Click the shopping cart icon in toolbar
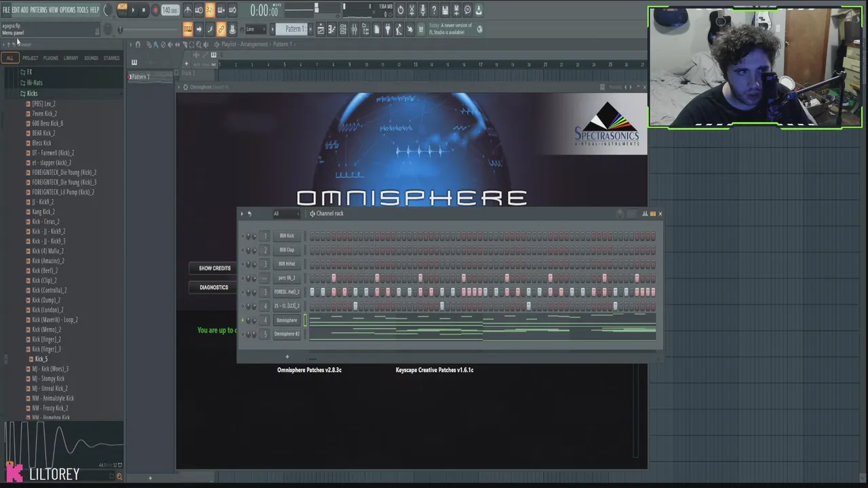Screen dimensions: 868x488 click(x=420, y=29)
